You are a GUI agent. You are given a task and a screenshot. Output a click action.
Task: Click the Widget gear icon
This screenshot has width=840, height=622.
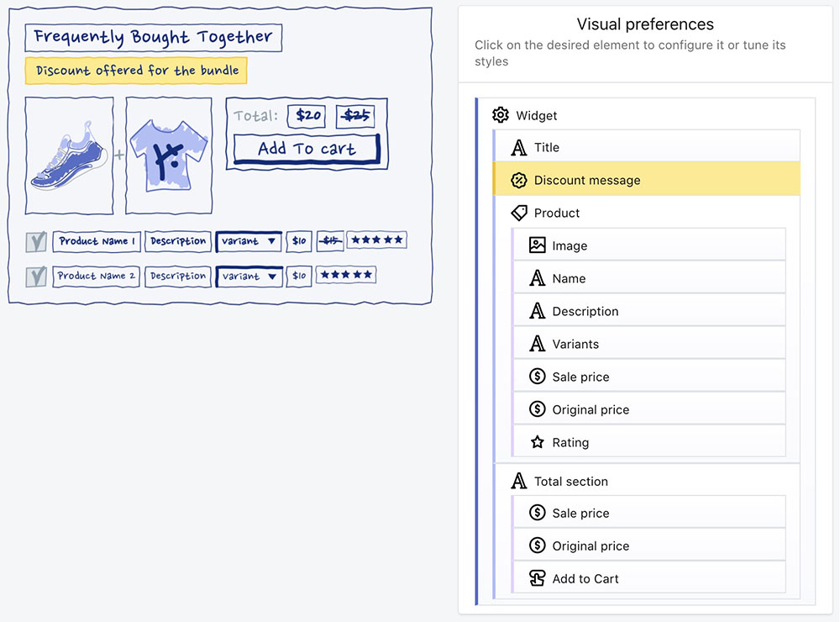[501, 115]
